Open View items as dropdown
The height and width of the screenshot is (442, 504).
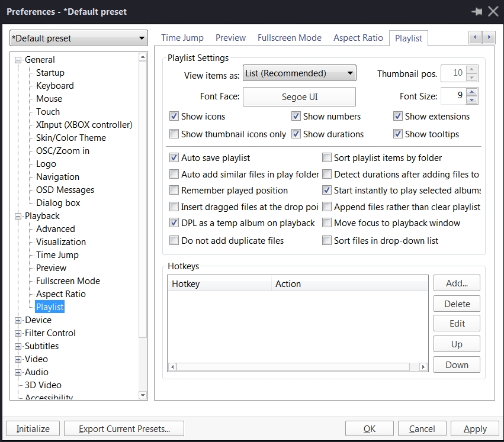[299, 73]
